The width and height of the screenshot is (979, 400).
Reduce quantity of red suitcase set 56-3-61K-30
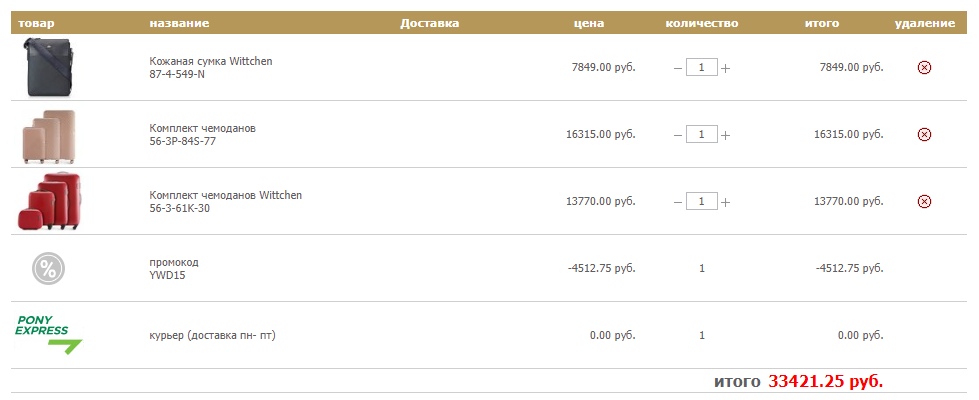click(x=678, y=202)
